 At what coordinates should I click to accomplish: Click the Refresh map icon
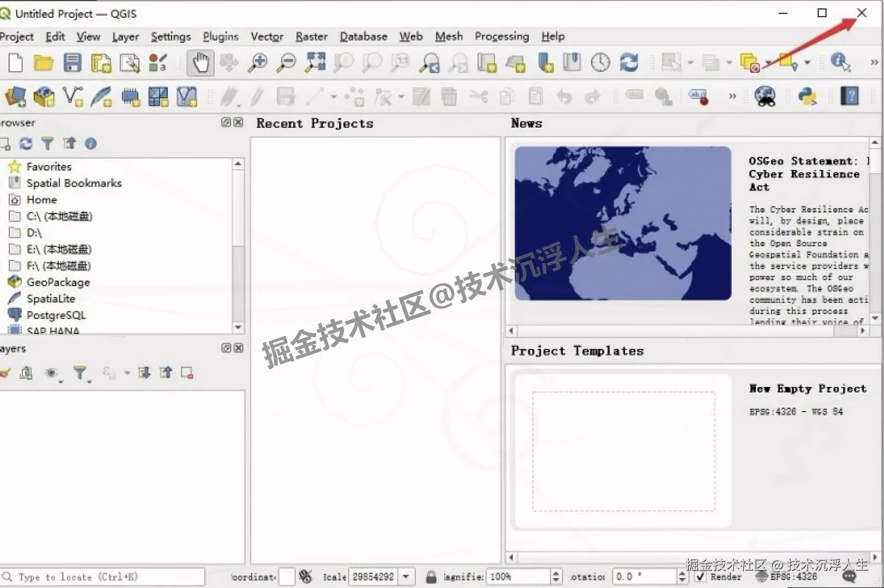pos(629,62)
